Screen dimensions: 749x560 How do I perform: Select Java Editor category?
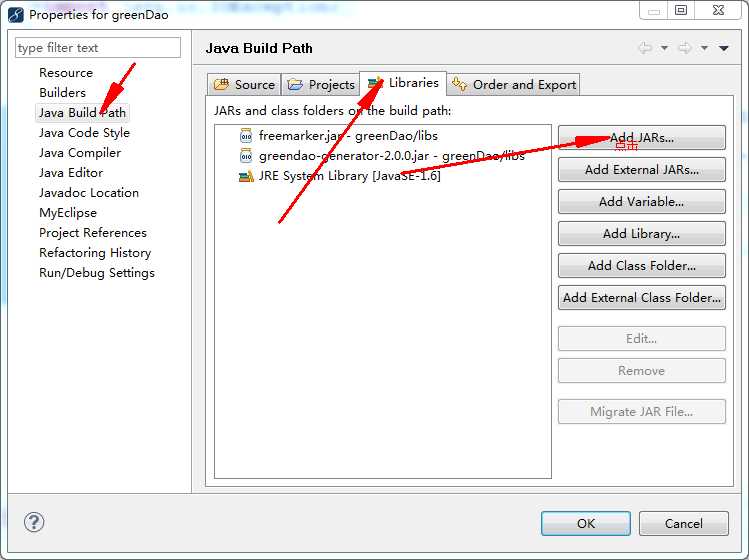tap(71, 173)
